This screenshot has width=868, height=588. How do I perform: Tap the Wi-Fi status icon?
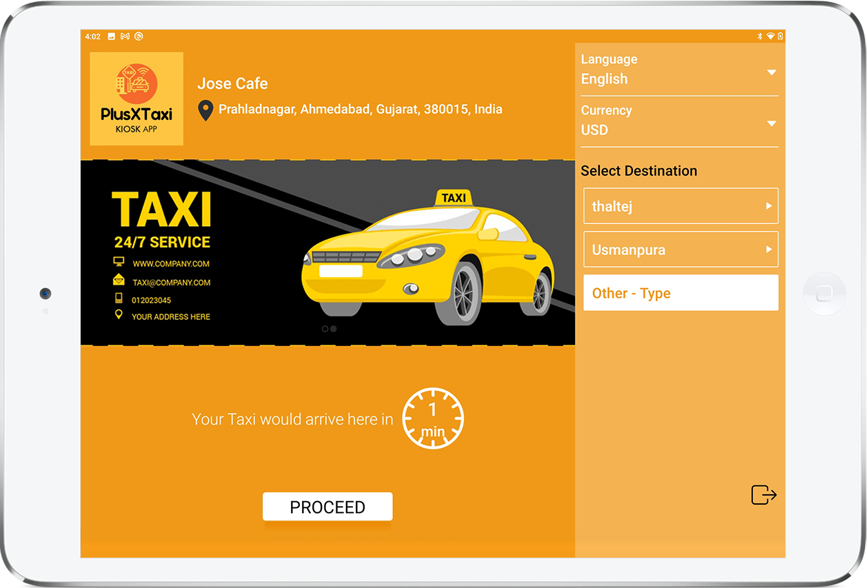coord(770,37)
